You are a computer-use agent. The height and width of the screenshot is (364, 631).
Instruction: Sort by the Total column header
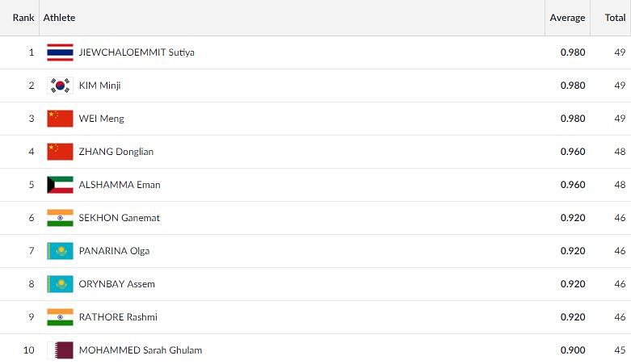point(615,18)
